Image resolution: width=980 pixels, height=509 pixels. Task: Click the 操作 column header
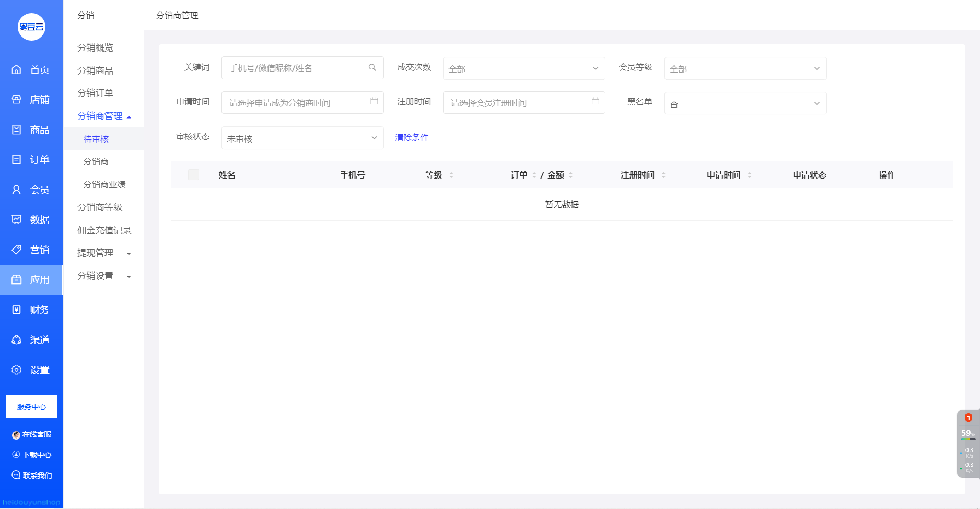click(x=887, y=175)
